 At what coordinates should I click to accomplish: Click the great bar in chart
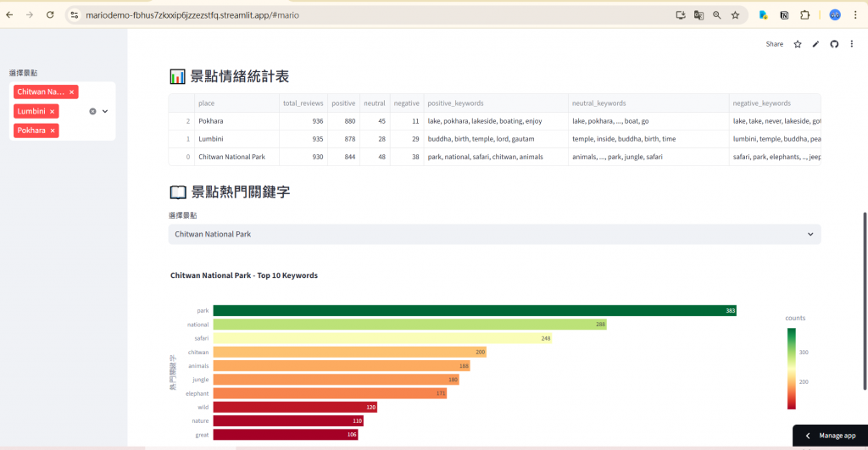[x=286, y=435]
